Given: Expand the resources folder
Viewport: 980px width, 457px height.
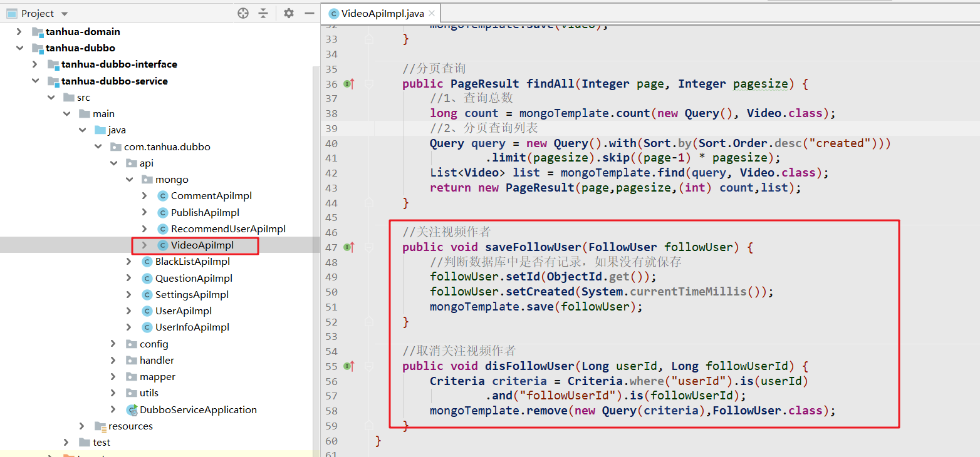Looking at the screenshot, I should pos(82,426).
